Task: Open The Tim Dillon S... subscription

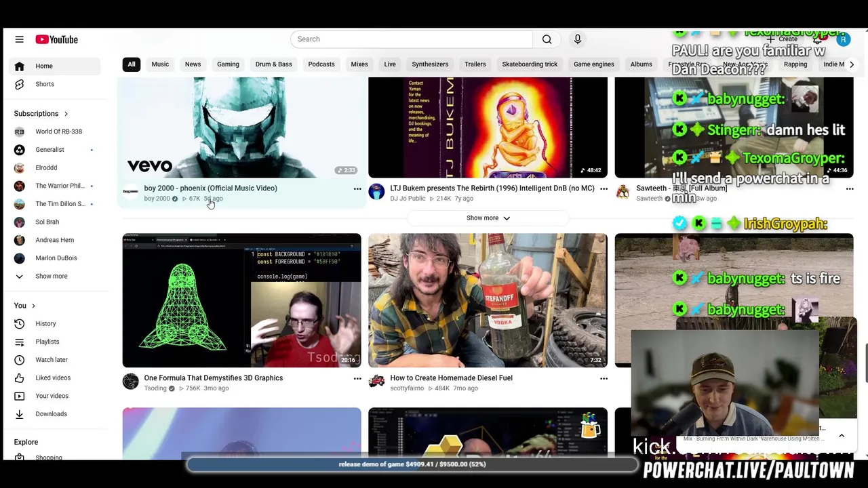Action: click(54, 204)
